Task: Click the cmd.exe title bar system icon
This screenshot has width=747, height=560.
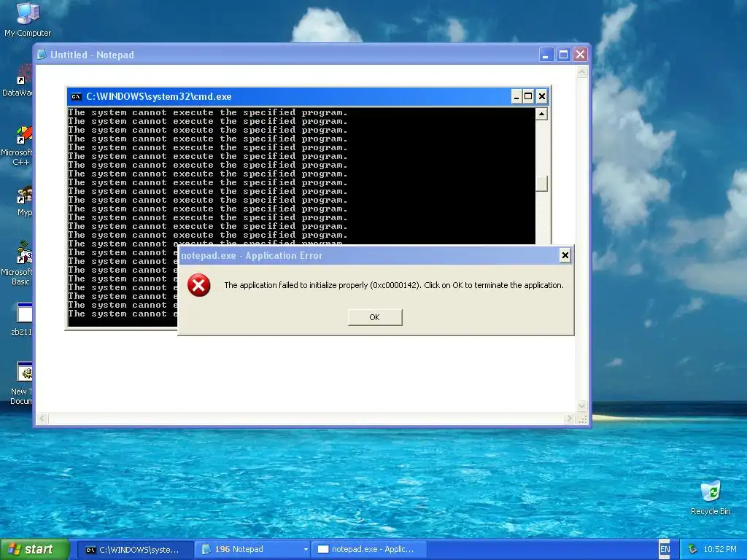Action: [x=76, y=97]
